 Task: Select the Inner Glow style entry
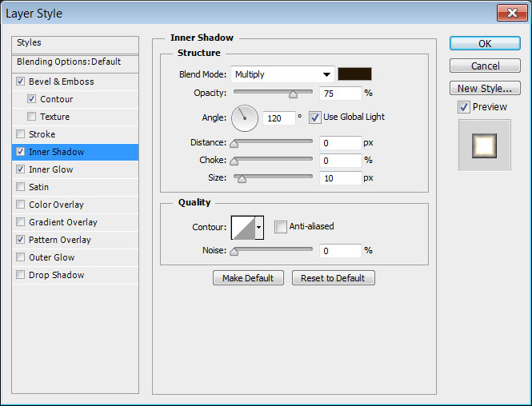coord(51,169)
